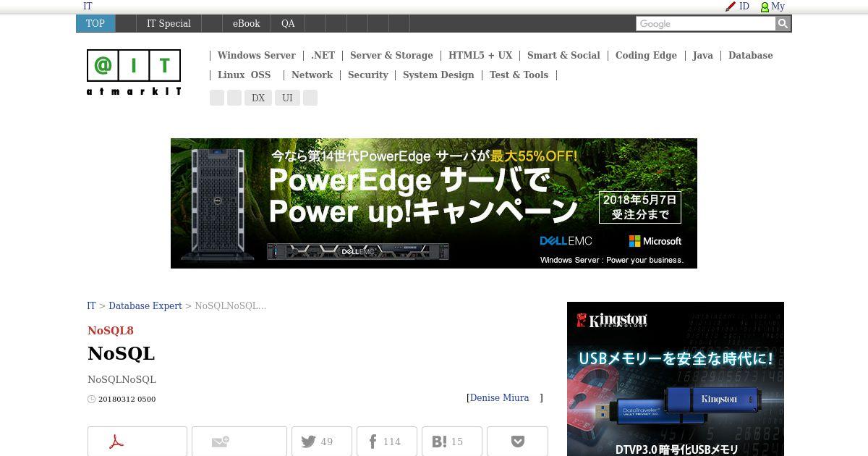The image size is (868, 456).
Task: Click Hatena bookmark button showing 15
Action: click(452, 442)
